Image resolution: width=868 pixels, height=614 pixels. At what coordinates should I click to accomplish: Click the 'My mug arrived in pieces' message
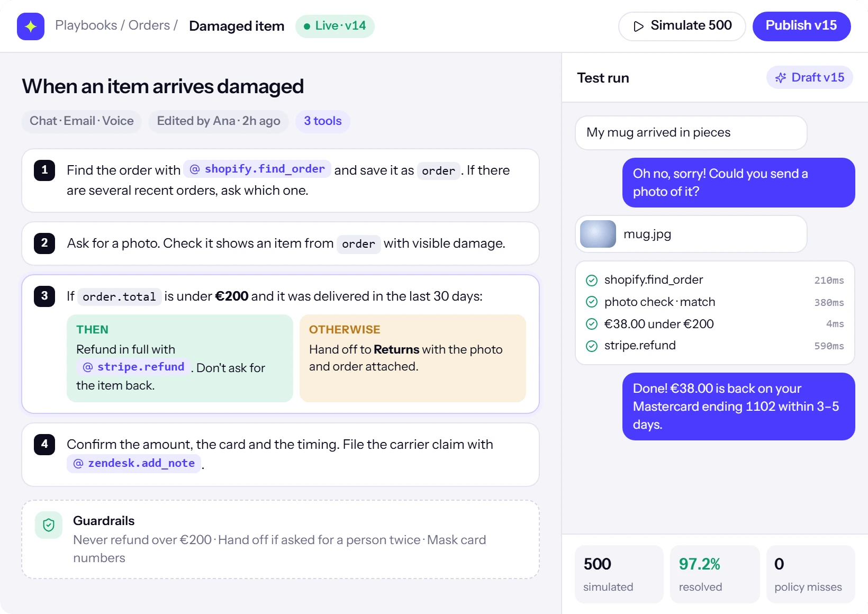point(691,133)
